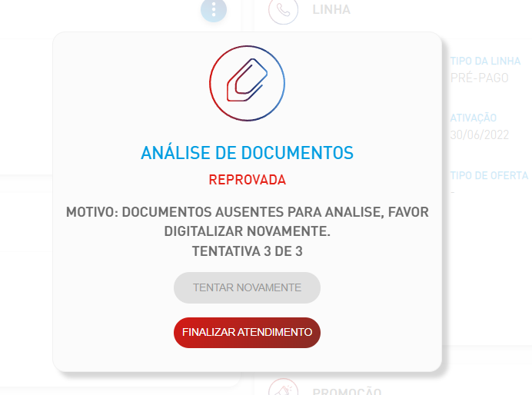Click the TIPO DE OFERTA label
This screenshot has width=532, height=395.
point(489,176)
